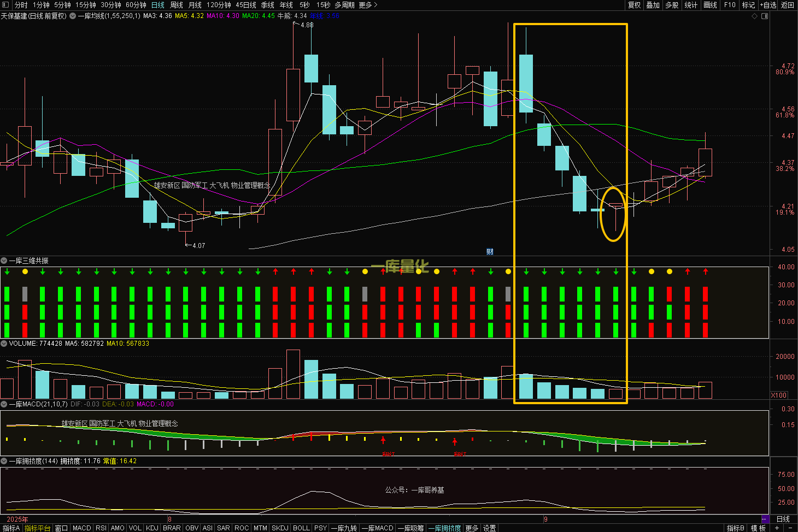Open the VOLUME panel dropdown arrow
798x532 pixels.
(4, 344)
